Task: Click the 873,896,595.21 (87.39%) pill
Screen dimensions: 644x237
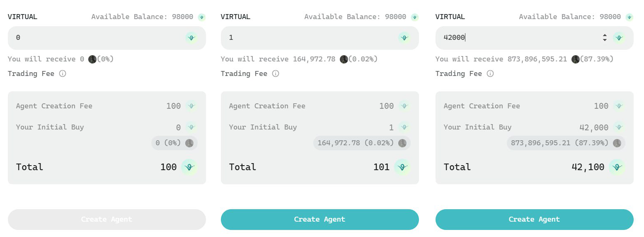Action: [559, 143]
